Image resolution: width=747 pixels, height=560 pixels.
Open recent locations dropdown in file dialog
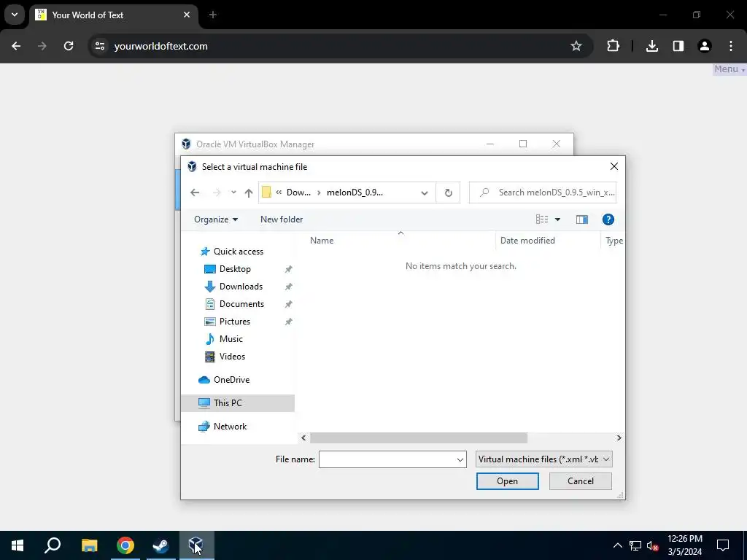pos(233,192)
